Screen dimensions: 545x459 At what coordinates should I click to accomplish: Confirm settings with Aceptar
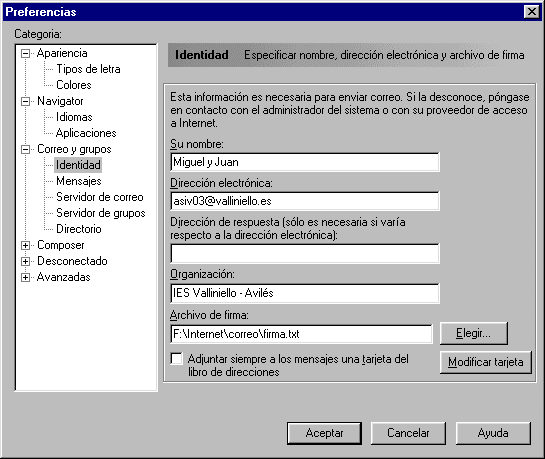point(324,433)
